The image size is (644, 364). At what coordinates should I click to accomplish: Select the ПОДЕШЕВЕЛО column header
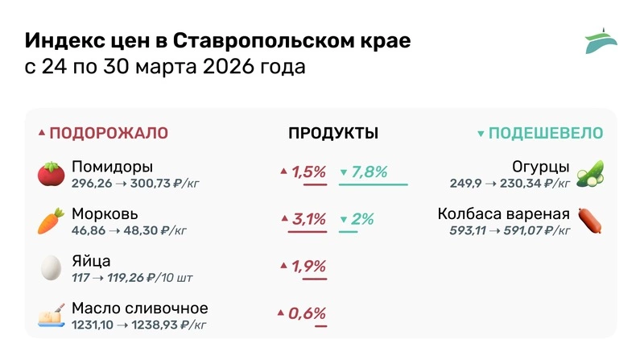(x=545, y=133)
